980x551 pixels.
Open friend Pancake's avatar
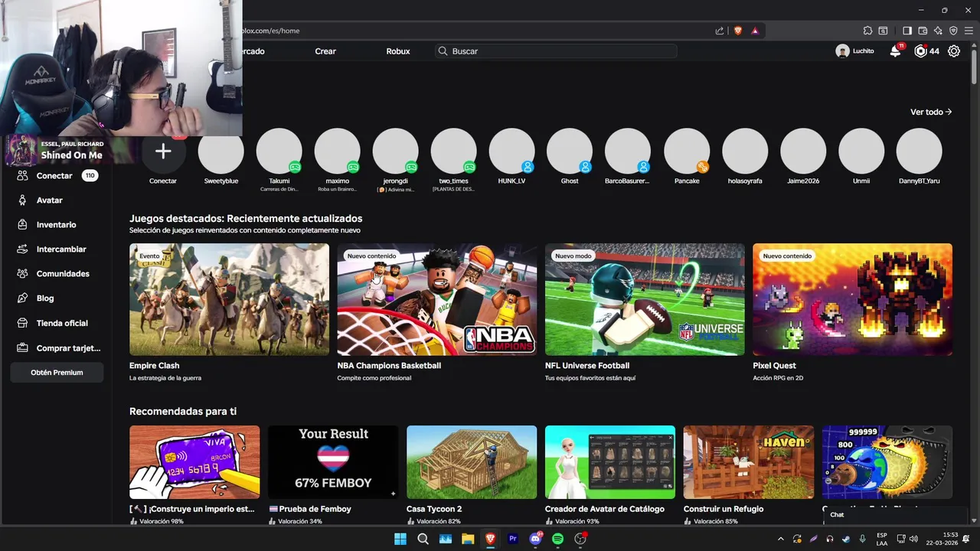coord(687,151)
